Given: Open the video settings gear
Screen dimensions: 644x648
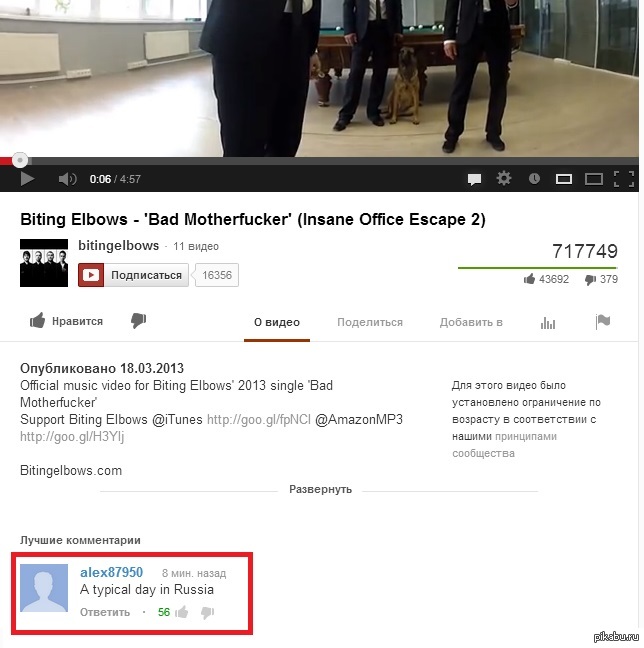Looking at the screenshot, I should pyautogui.click(x=504, y=179).
